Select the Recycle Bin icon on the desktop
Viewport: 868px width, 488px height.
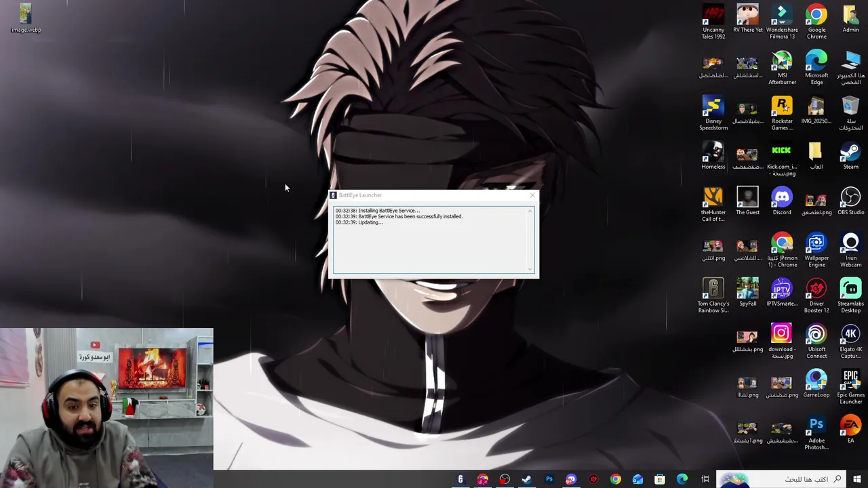850,113
